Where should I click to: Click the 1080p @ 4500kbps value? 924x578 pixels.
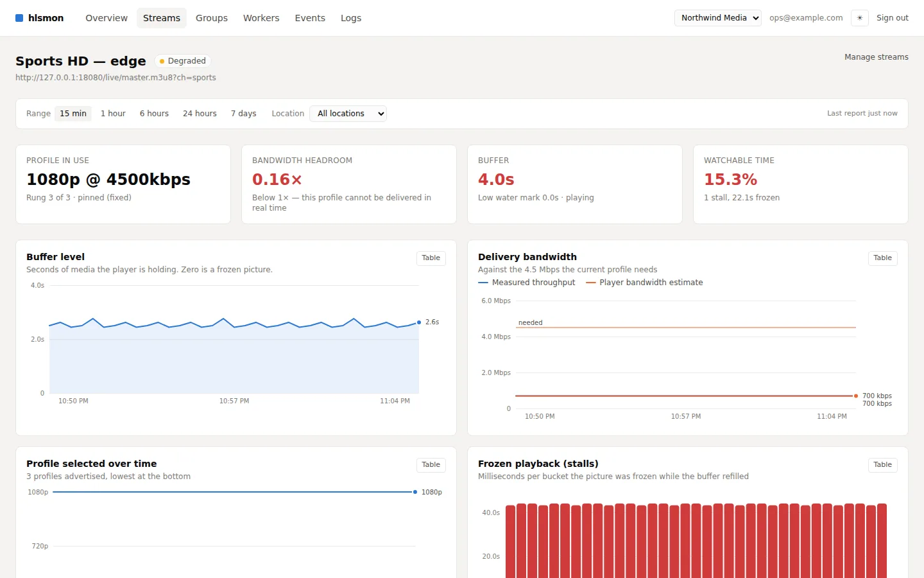(108, 179)
